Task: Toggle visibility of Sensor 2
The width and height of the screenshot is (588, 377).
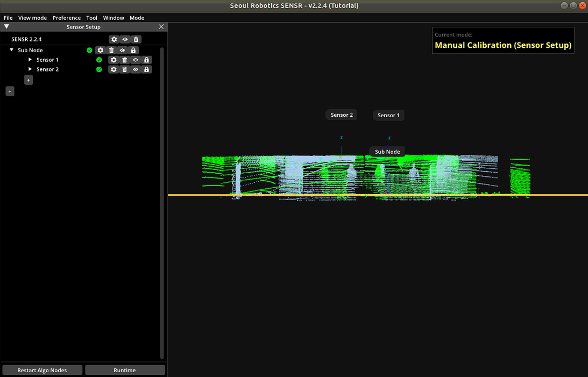Action: click(x=136, y=69)
